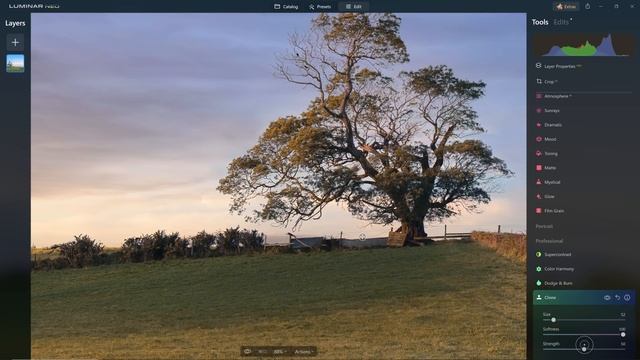The image size is (640, 360).
Task: Add a new layer with plus button
Action: tap(15, 42)
